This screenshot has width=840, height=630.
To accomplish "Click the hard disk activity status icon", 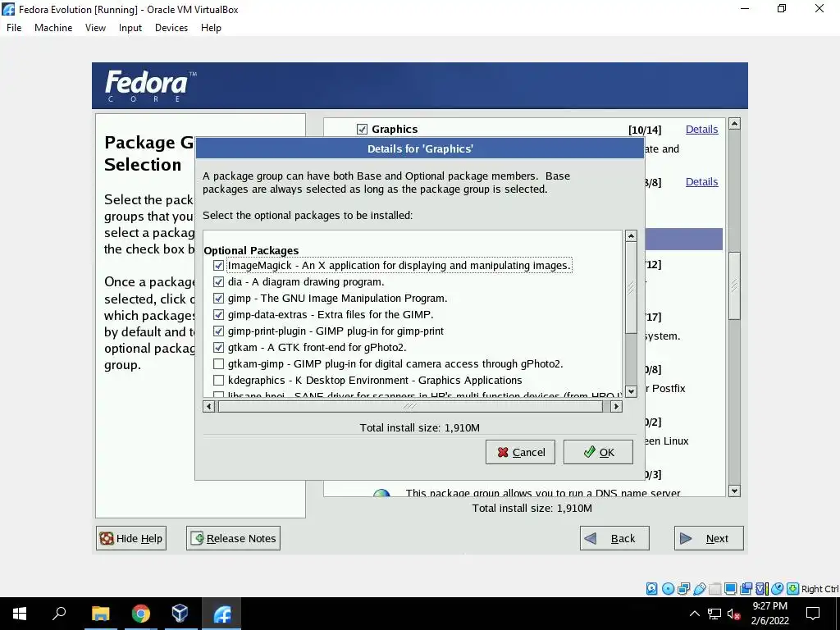I will (x=651, y=589).
